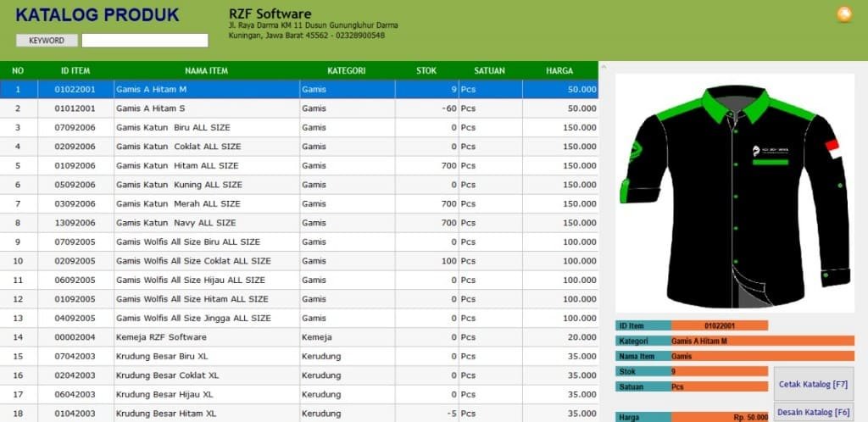Sort by the ID ITEM column header

click(x=75, y=71)
